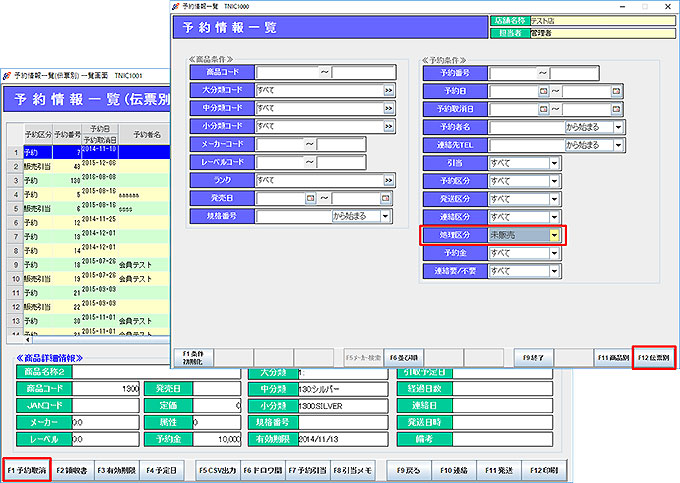Open the 予約者名 match-type dropdown
Image resolution: width=680 pixels, height=483 pixels.
tap(619, 127)
